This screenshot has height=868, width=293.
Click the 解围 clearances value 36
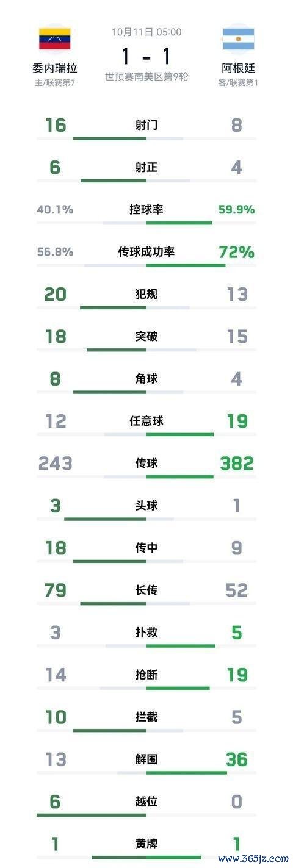pyautogui.click(x=237, y=759)
